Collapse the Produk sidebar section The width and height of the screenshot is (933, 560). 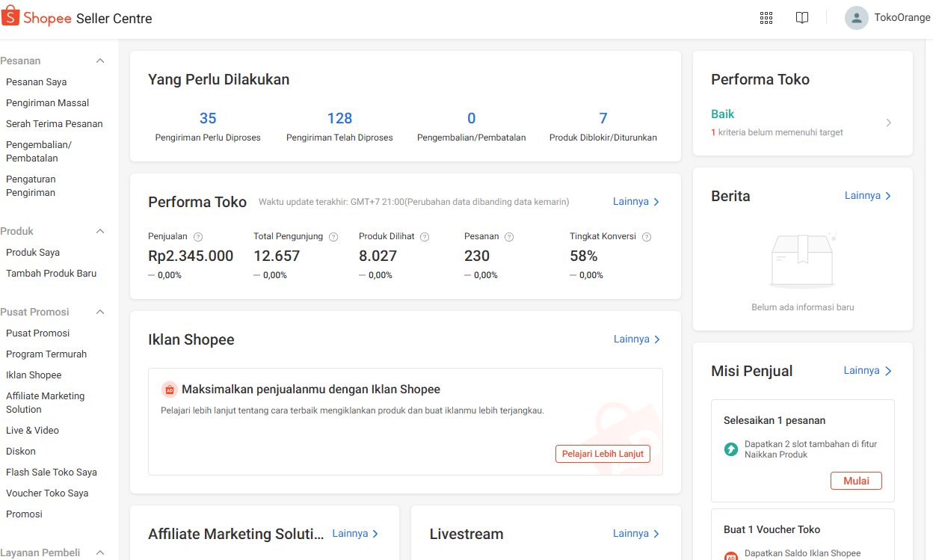pyautogui.click(x=100, y=232)
